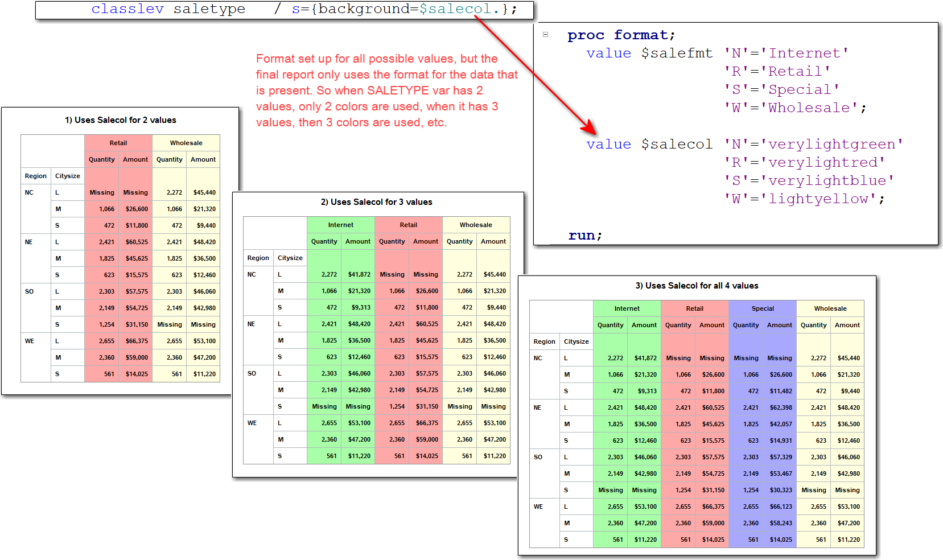Select the $45,440 Wholesale amount in table 1
Screen dimensions: 943x560
pyautogui.click(x=203, y=192)
